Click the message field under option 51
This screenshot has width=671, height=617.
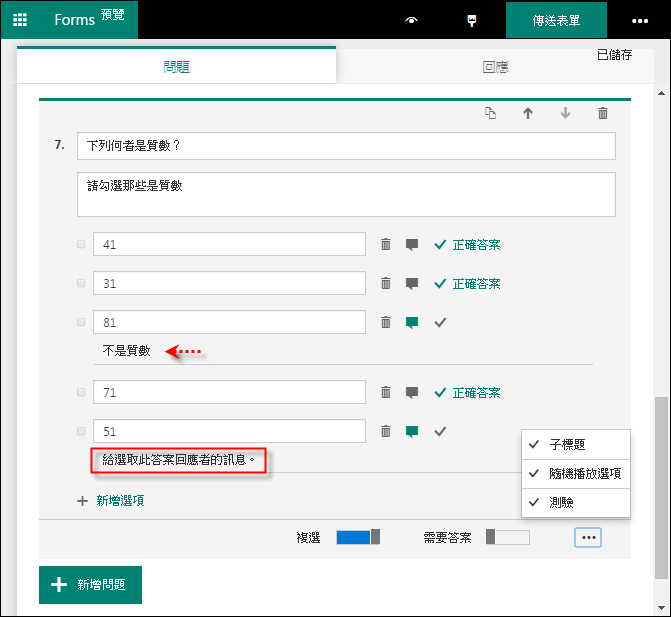point(178,460)
